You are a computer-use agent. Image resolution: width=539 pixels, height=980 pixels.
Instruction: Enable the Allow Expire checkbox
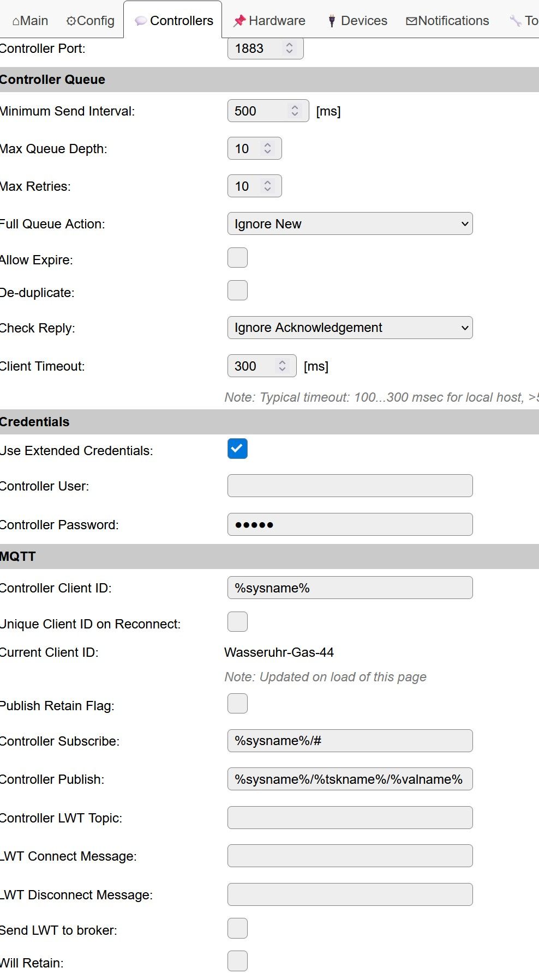[237, 258]
